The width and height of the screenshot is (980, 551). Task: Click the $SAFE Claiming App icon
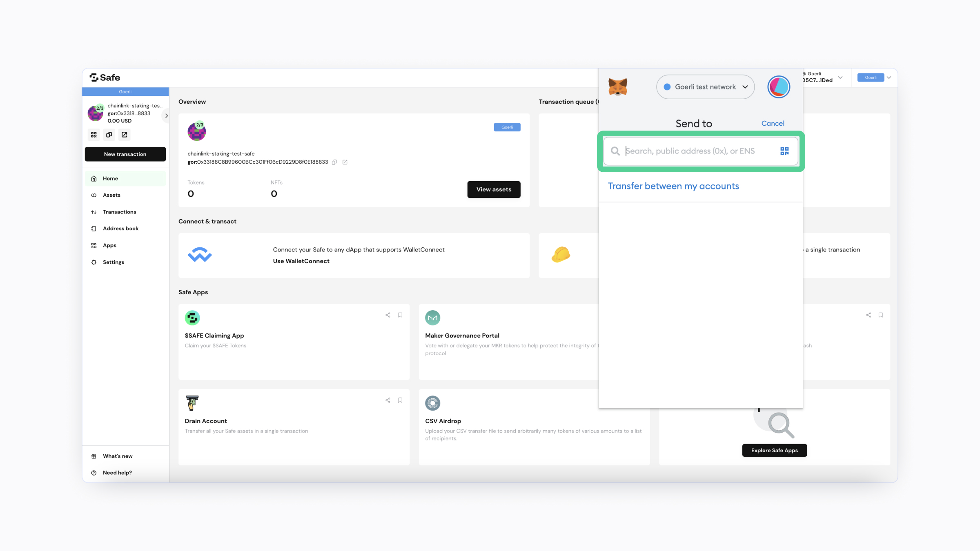pos(192,318)
